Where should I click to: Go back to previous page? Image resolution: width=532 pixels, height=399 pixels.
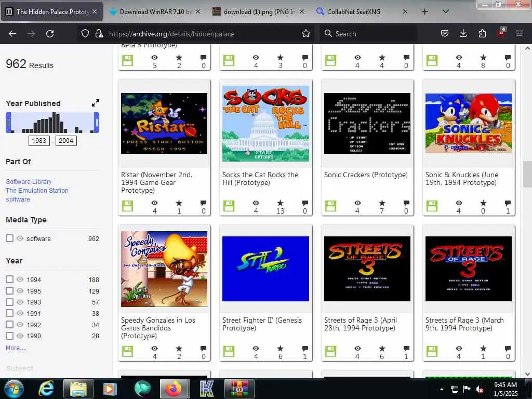point(12,34)
